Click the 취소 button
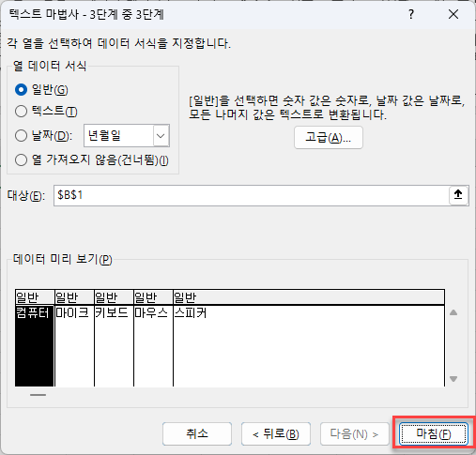 point(197,433)
